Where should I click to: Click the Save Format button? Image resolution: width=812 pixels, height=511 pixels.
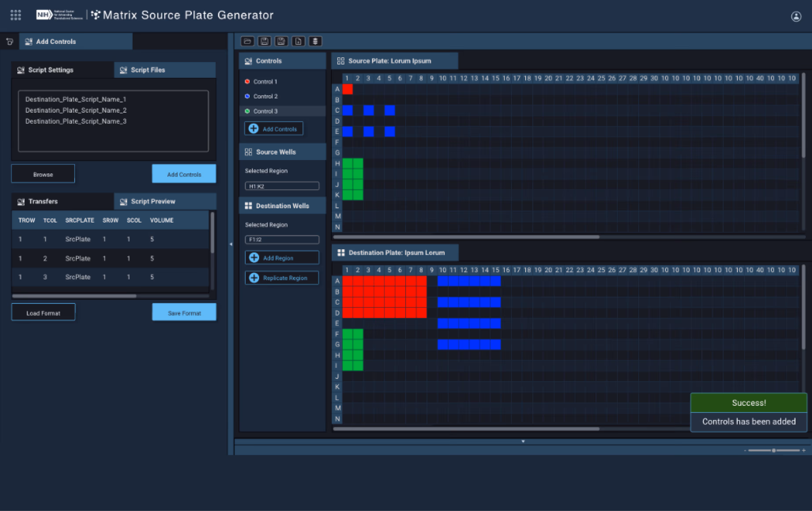click(x=184, y=312)
